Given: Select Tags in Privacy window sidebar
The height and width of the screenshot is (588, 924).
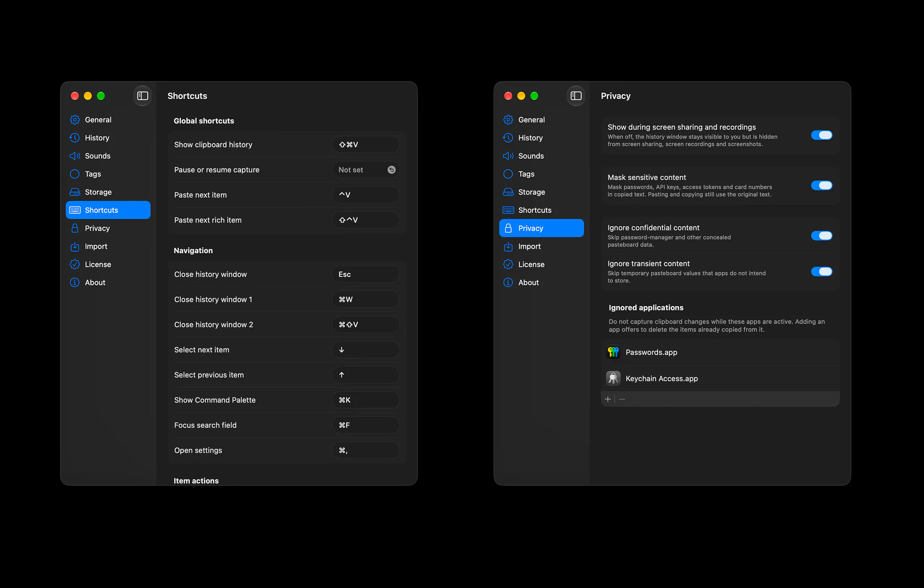Looking at the screenshot, I should click(x=541, y=174).
